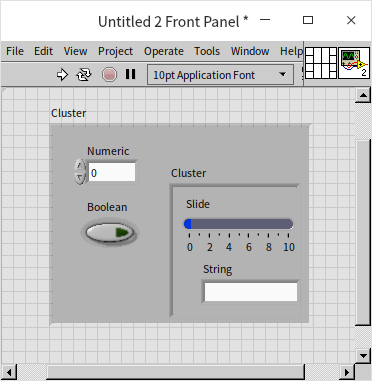Click the inner Cluster label
The image size is (372, 381).
(x=188, y=173)
